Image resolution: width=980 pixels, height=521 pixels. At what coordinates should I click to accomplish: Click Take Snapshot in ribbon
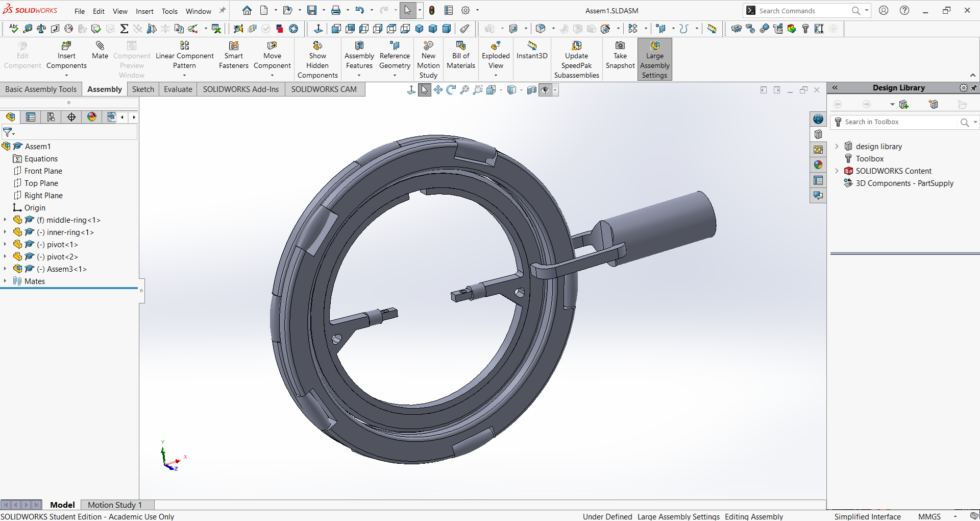point(620,55)
